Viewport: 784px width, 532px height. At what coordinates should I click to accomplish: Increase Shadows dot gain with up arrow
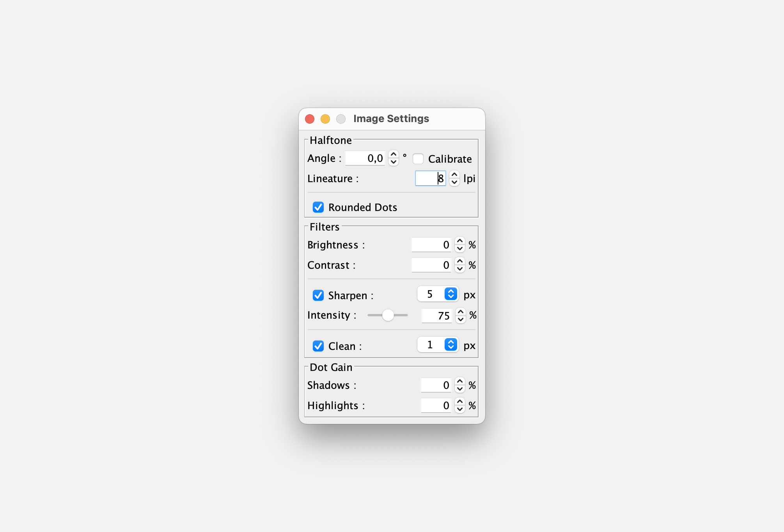click(460, 381)
